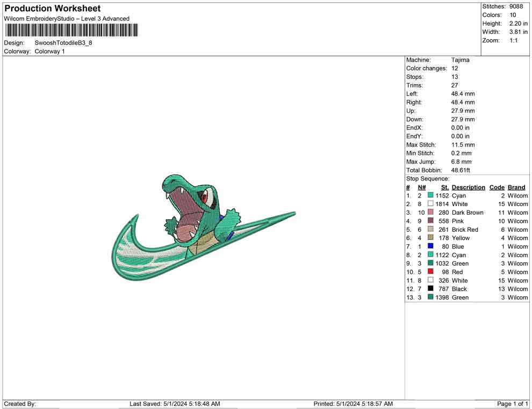Click the 'Page 1 of 1' indicator
Screen dimensions: 532x409
512,404
